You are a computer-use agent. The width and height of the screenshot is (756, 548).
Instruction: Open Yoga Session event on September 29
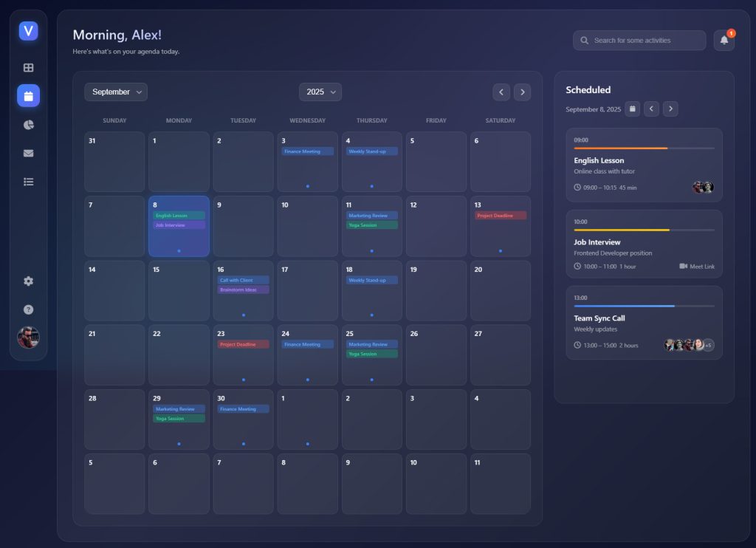[179, 419]
